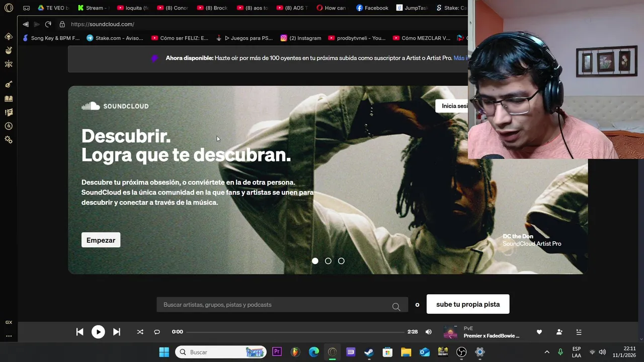Open Steam from the taskbar
This screenshot has width=644, height=362.
(369, 352)
